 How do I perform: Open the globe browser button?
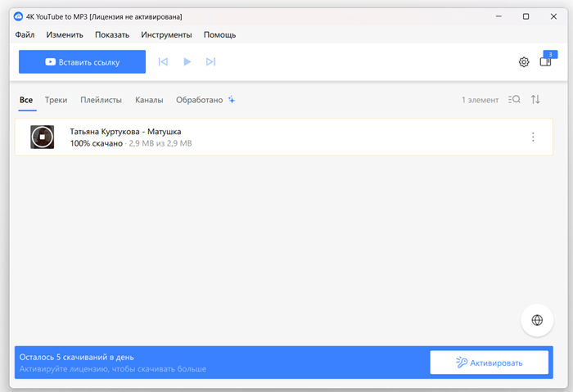(x=537, y=320)
